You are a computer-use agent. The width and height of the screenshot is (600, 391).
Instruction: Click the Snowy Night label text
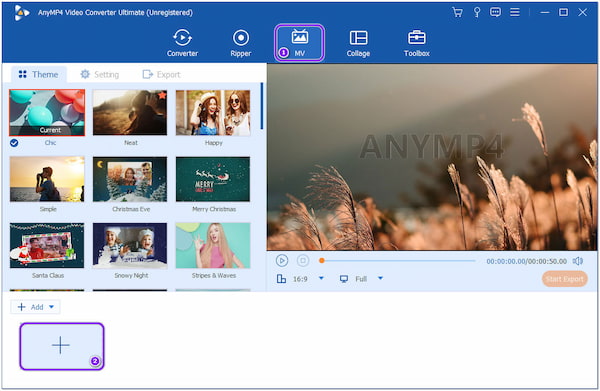(131, 275)
